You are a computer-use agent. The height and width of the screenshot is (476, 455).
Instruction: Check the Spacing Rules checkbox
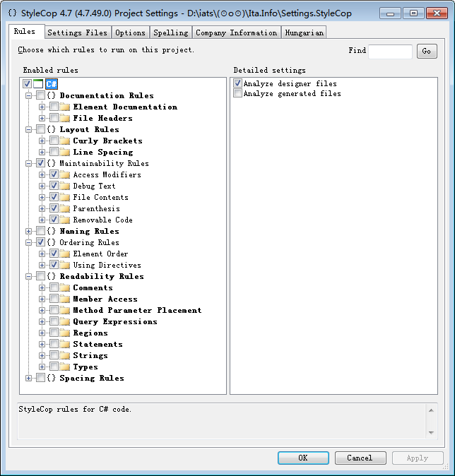(40, 378)
